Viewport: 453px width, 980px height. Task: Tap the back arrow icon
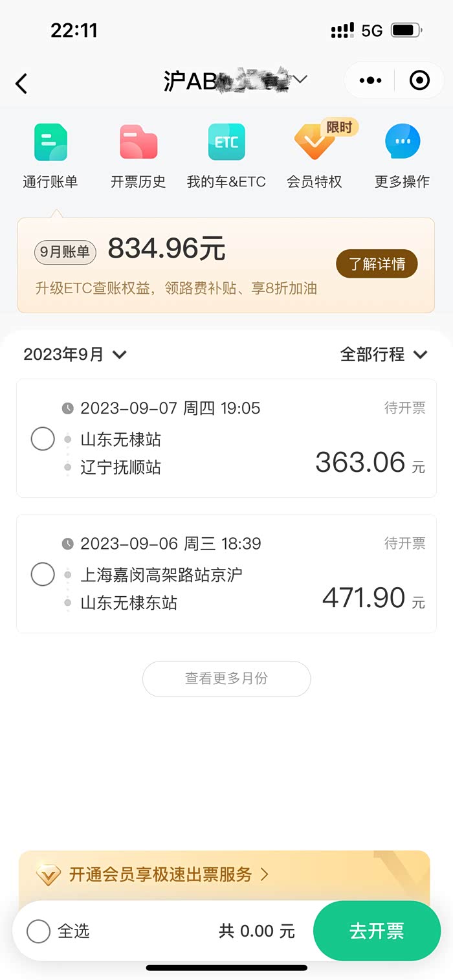(22, 84)
